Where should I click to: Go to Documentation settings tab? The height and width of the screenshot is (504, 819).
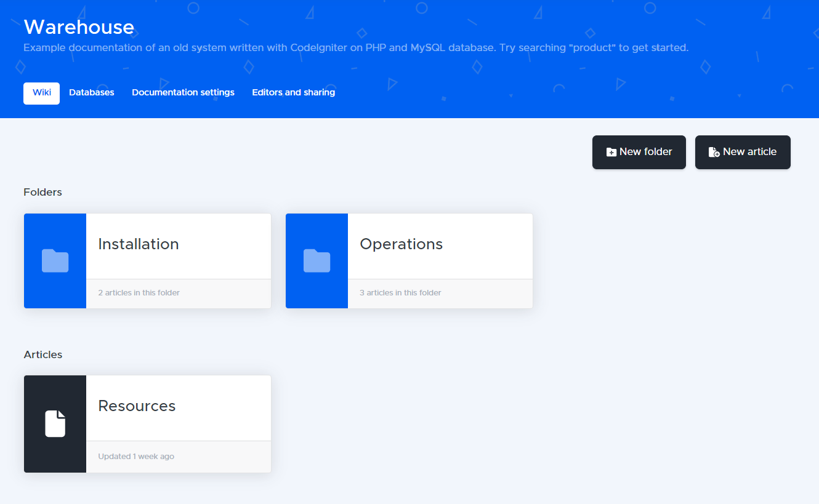pos(183,93)
